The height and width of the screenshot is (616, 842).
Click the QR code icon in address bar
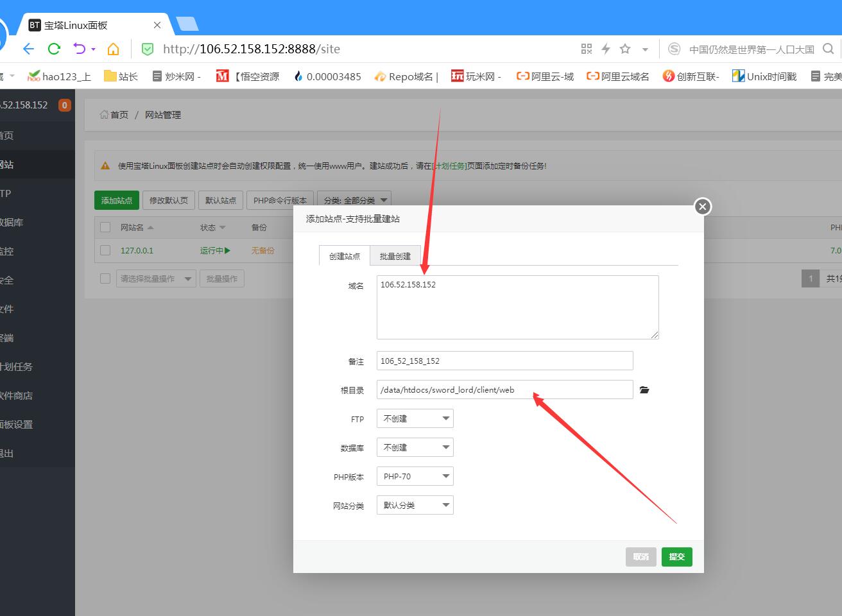(587, 49)
